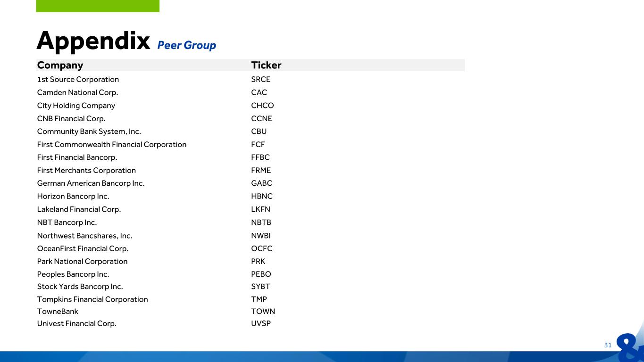Select the TOWN ticker

pyautogui.click(x=263, y=312)
